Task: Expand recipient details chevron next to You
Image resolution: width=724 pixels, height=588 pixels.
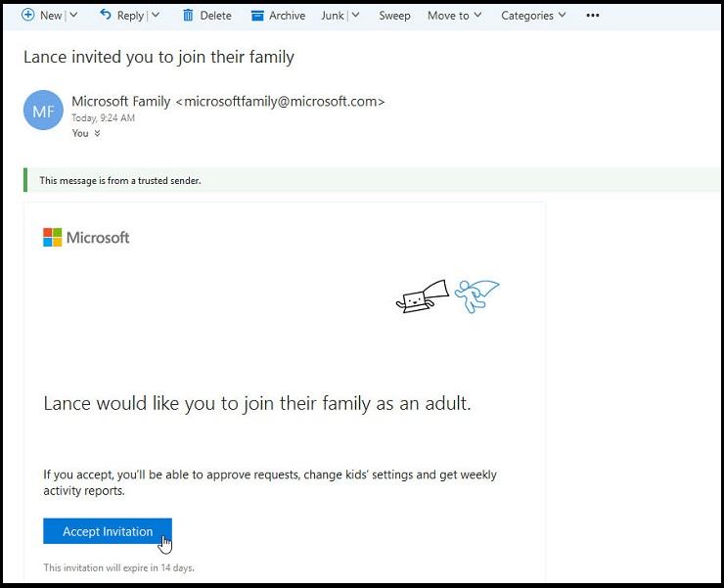Action: point(97,133)
